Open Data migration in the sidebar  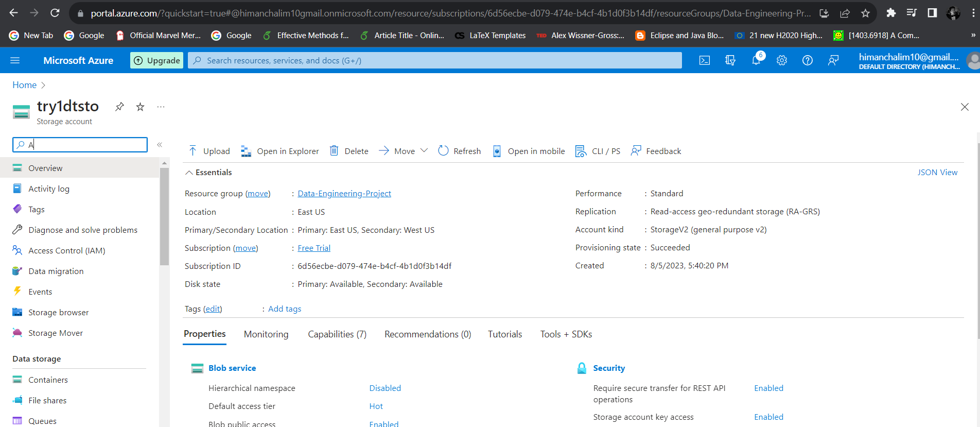80,271
